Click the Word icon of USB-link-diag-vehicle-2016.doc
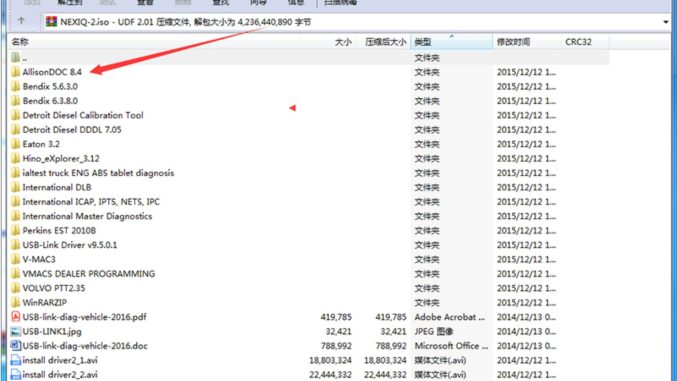The height and width of the screenshot is (381, 678). (x=16, y=346)
